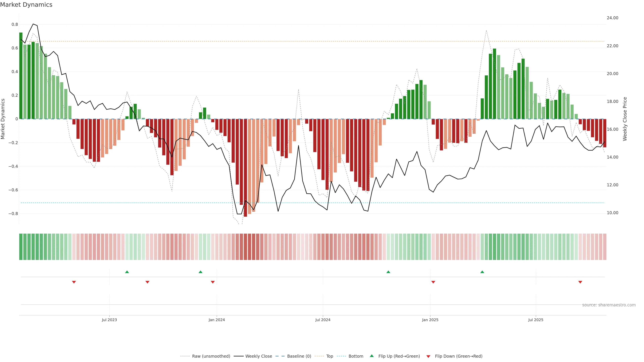Click the Flip Up (Red→Green) legend item
Screen dimensions: 644x362
coord(399,356)
